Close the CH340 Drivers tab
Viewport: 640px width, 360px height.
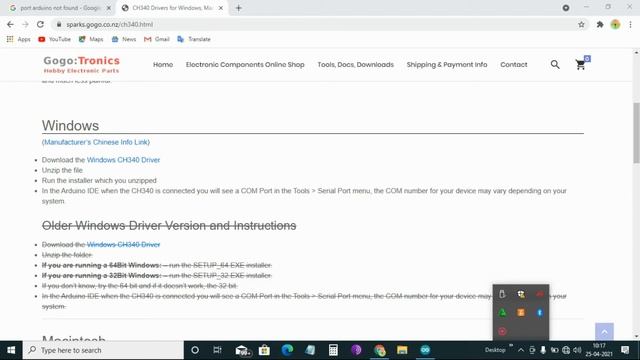point(221,8)
